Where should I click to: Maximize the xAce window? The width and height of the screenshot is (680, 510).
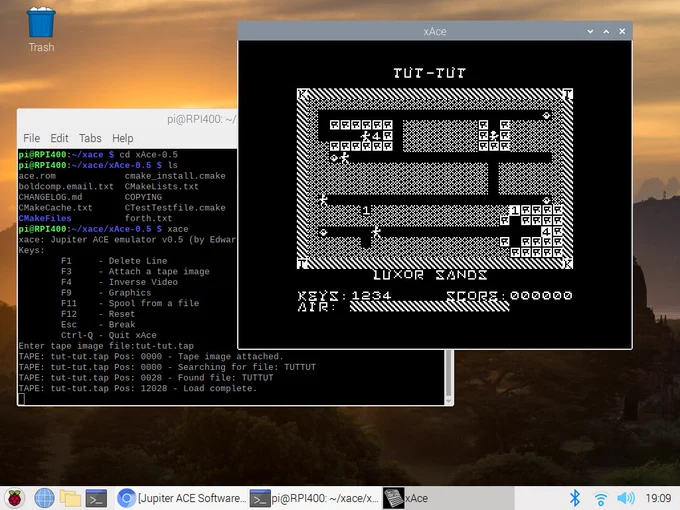coord(606,31)
